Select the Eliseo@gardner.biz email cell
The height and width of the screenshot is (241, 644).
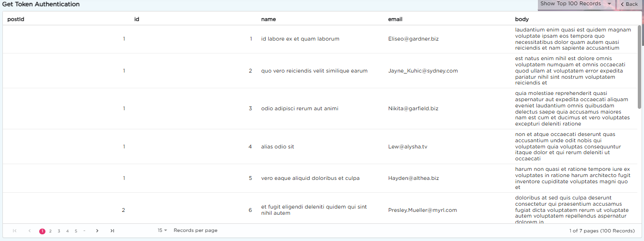[x=413, y=39]
